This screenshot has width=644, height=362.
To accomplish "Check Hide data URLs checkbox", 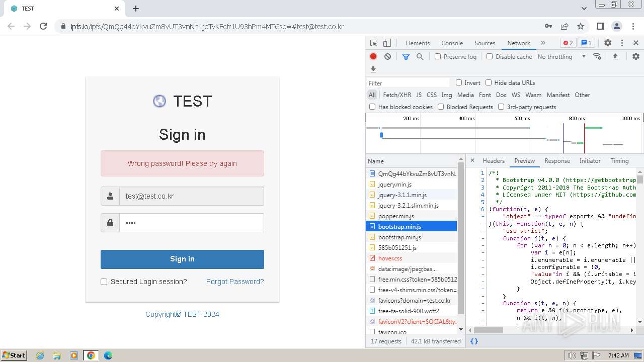I will click(x=489, y=82).
